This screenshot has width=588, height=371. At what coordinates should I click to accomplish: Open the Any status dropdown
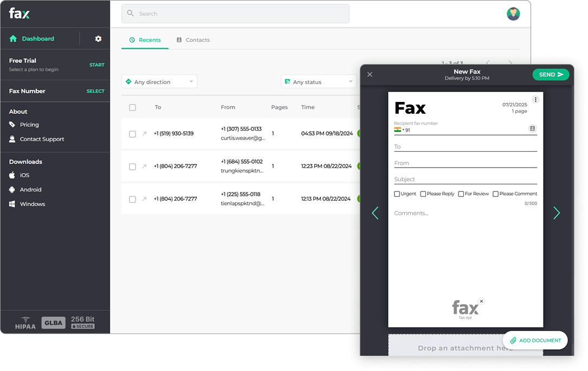(x=319, y=81)
